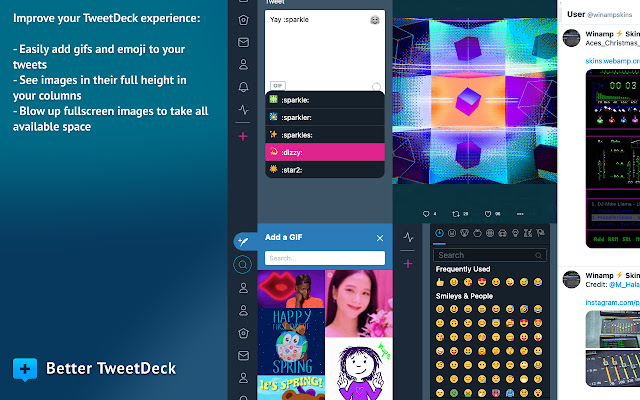Open the Home column icon in upper sidebar

243,20
